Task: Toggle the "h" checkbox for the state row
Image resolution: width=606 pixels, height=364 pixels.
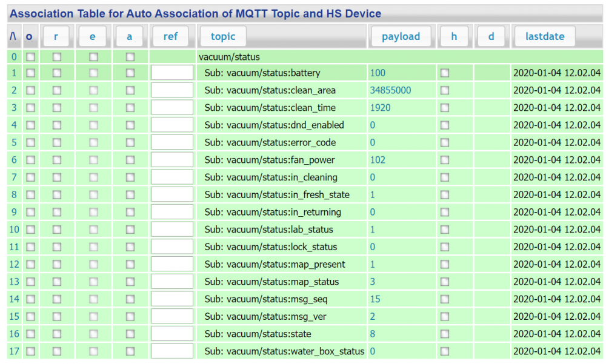Action: pos(445,334)
